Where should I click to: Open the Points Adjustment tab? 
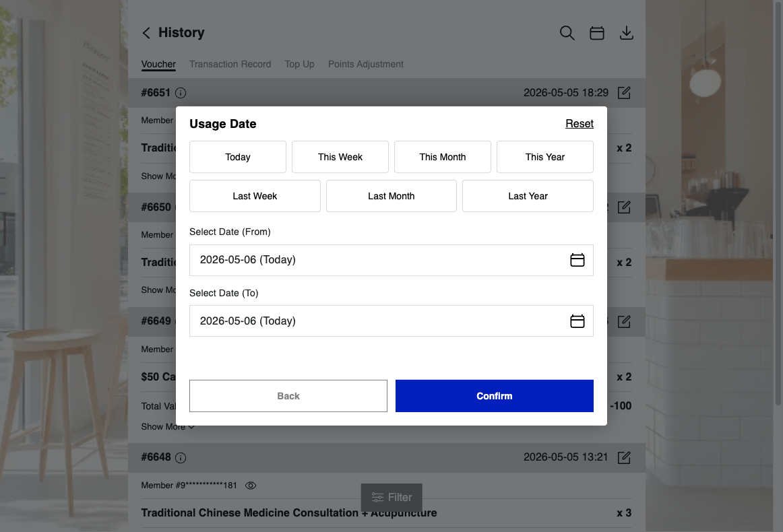[365, 65]
